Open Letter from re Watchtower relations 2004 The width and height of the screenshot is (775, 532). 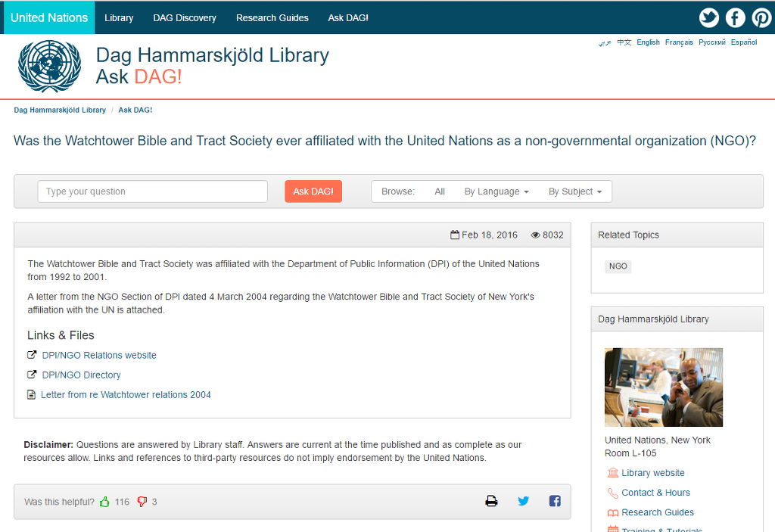pos(126,394)
